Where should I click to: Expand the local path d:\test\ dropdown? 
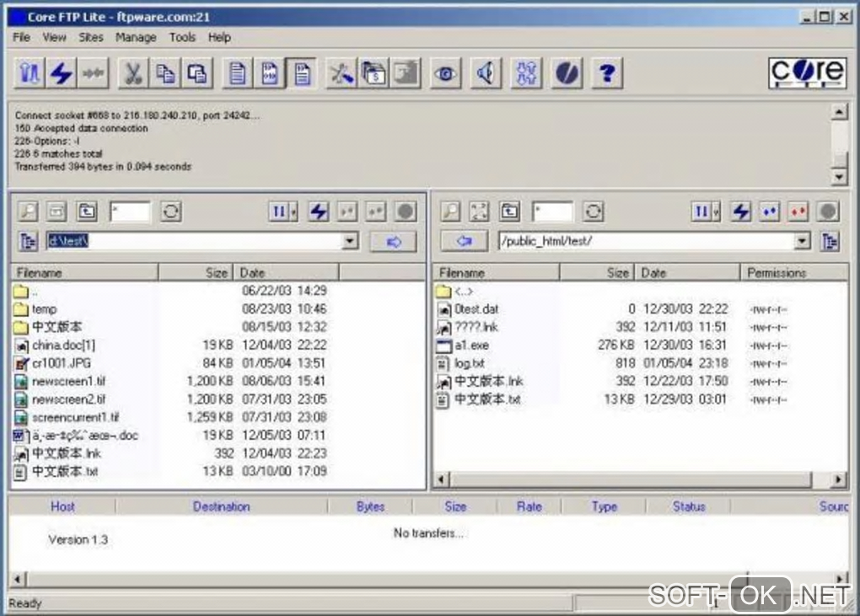click(349, 241)
